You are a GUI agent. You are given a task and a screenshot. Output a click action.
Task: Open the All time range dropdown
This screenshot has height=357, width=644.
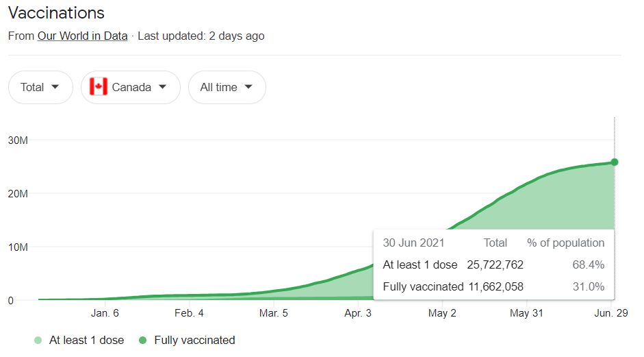227,87
